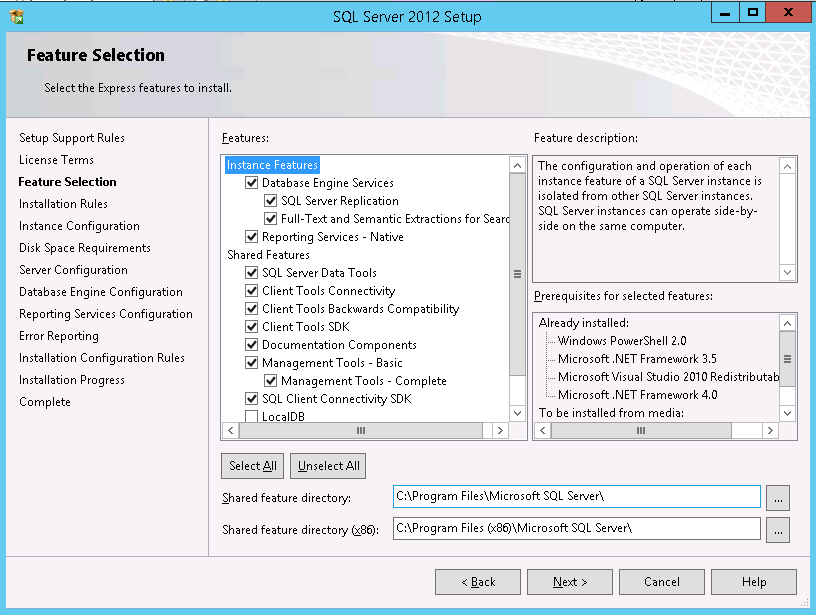This screenshot has height=615, width=816.
Task: Click Server Configuration in the sidebar
Action: (73, 270)
